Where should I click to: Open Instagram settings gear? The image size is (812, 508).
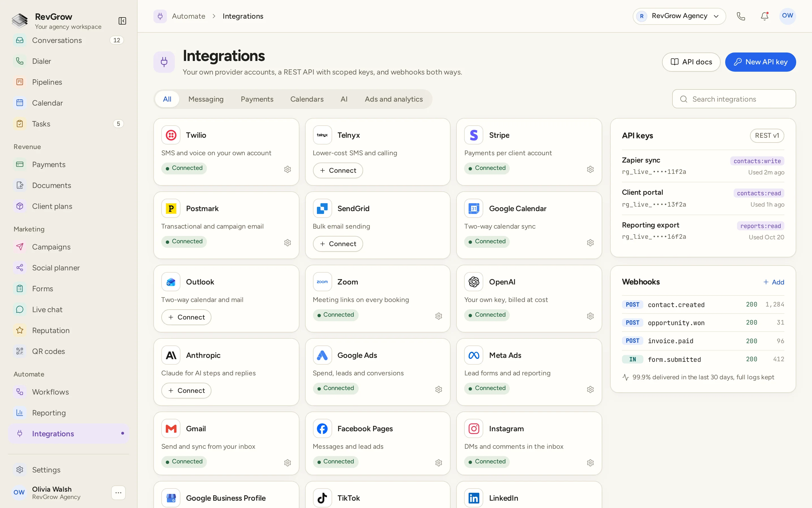[590, 463]
